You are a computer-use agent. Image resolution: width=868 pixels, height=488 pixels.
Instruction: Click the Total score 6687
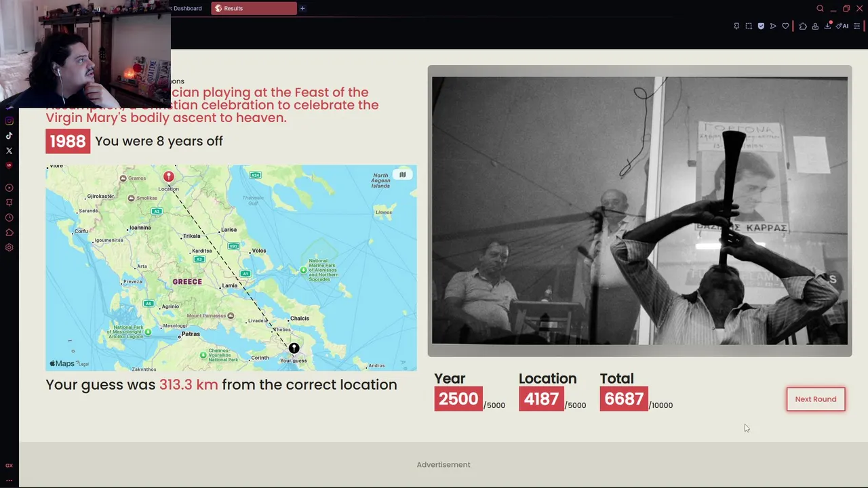(x=624, y=399)
